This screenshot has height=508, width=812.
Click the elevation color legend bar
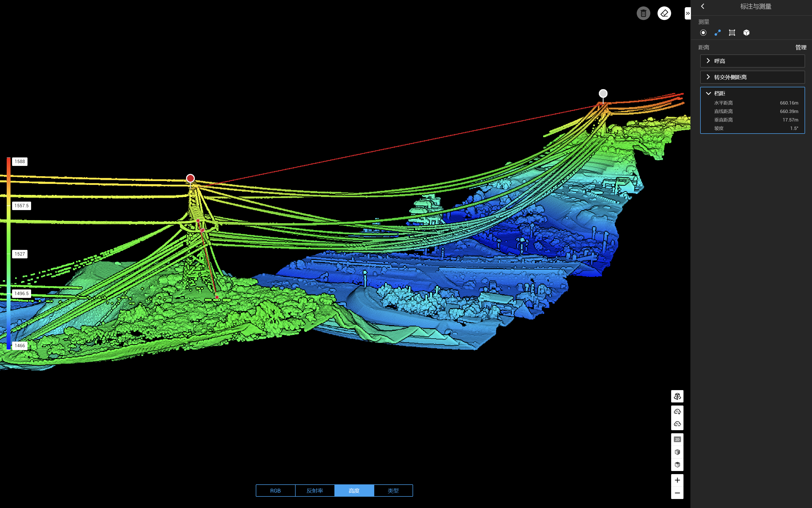click(8, 254)
